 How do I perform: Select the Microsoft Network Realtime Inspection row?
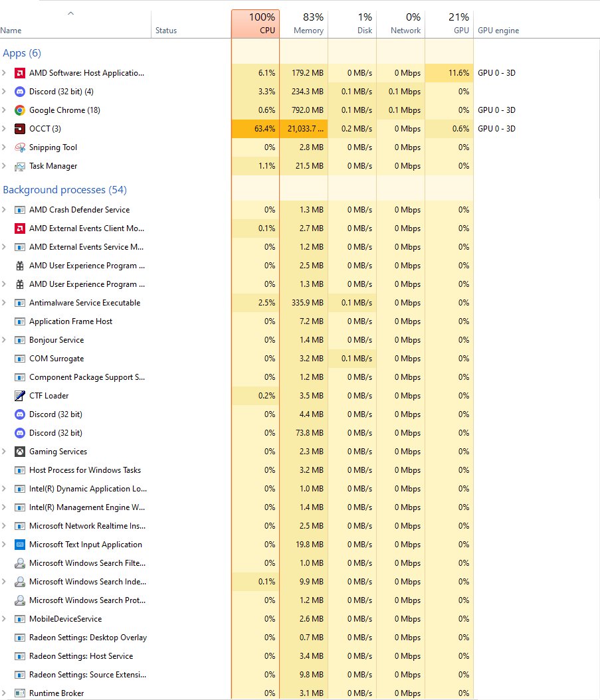click(x=237, y=526)
